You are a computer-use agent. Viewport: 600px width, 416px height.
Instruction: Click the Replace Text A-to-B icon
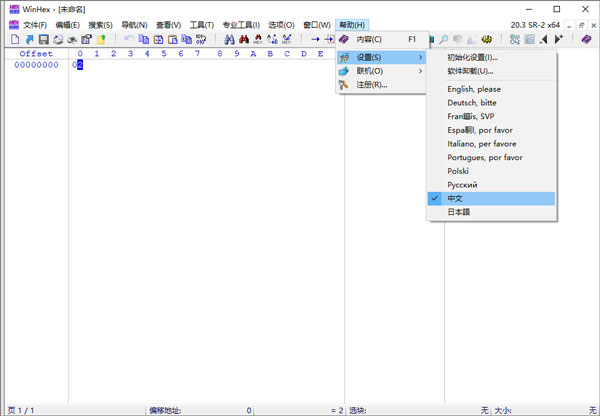[272, 39]
